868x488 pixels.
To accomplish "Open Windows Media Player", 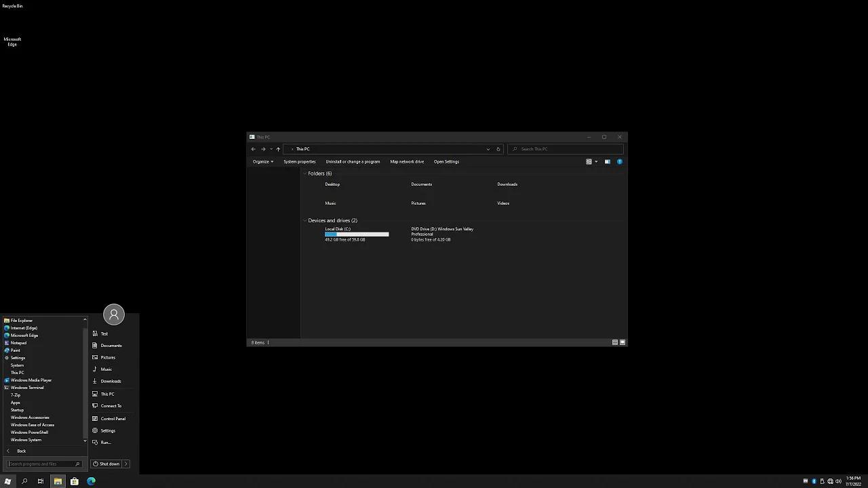I will pos(31,380).
